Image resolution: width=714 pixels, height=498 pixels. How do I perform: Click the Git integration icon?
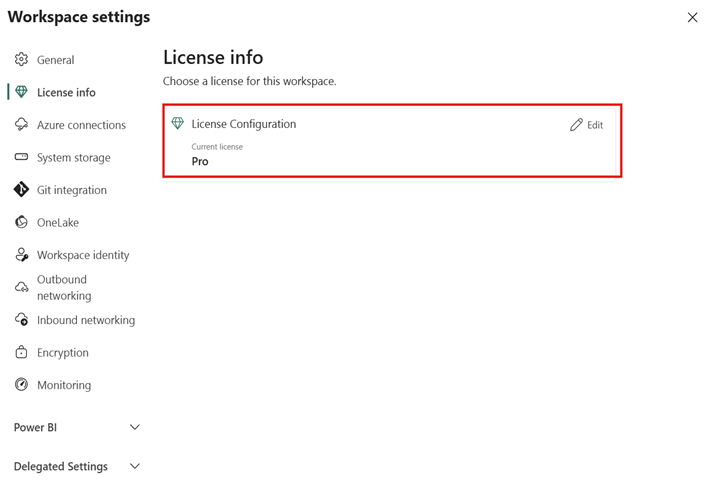[21, 190]
